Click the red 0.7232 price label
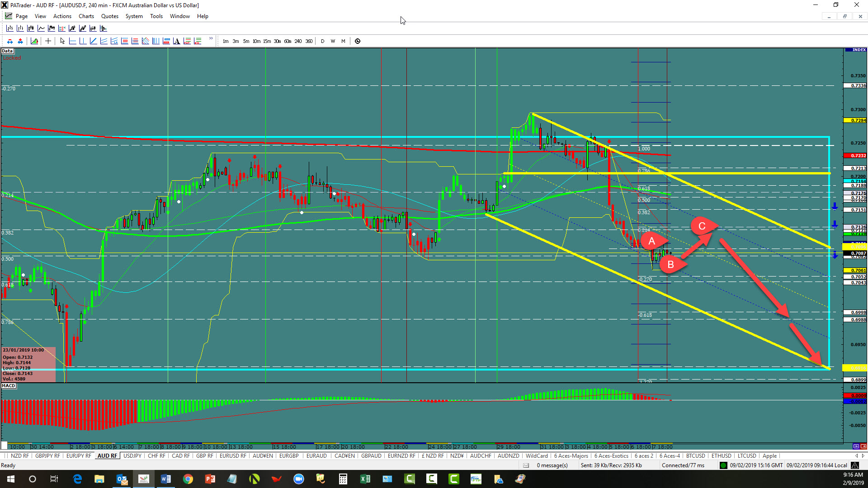The image size is (868, 488). 854,155
